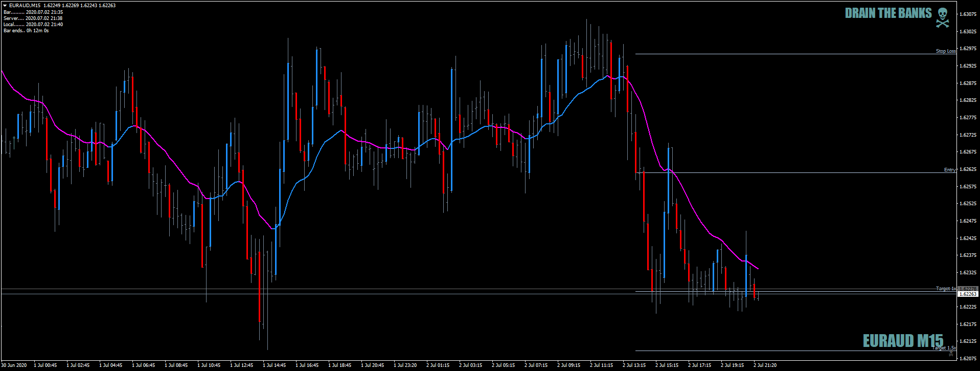Click '2 Jul 21:20' on the time axis
This screenshot has width=980, height=371.
765,365
